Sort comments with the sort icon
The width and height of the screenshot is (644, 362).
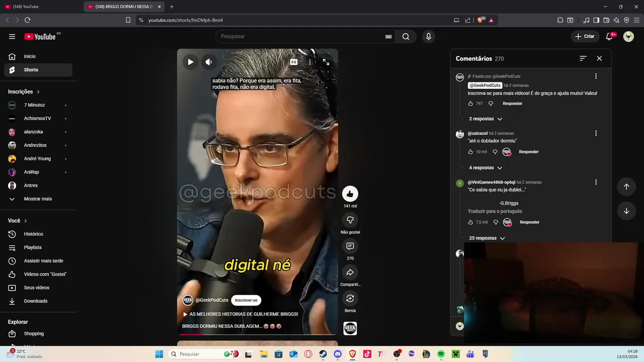pos(583,58)
